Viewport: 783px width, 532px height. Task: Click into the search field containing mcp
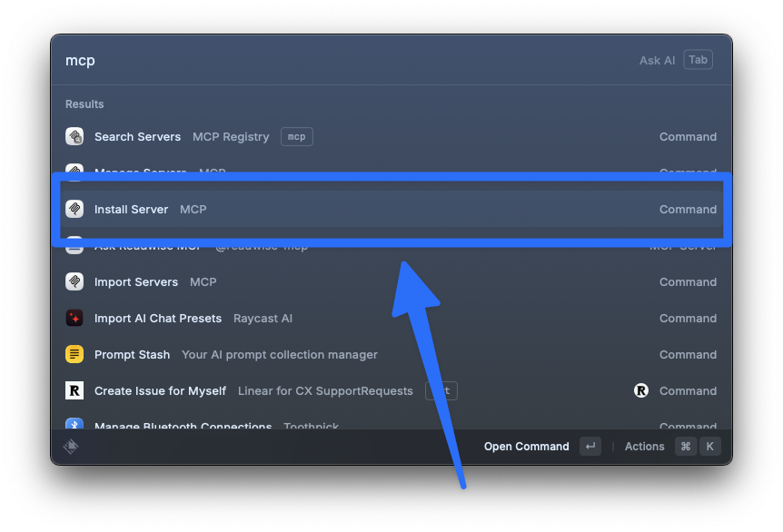(x=344, y=61)
